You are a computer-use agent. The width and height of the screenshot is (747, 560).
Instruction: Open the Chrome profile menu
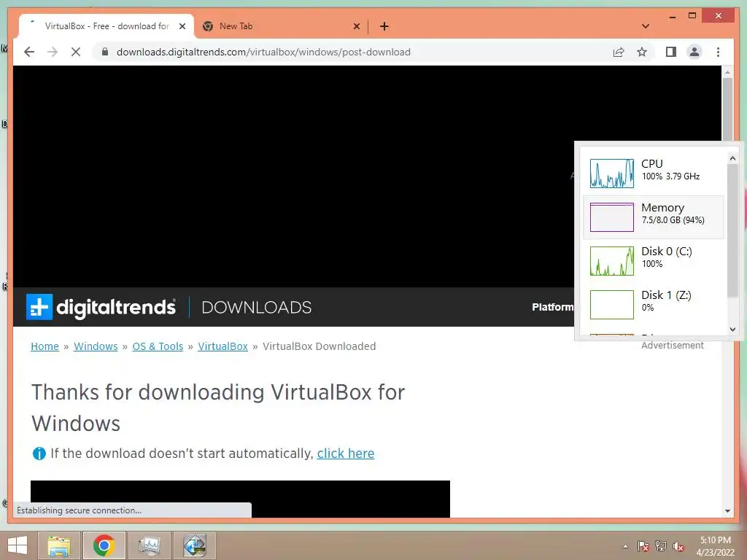[x=694, y=52]
